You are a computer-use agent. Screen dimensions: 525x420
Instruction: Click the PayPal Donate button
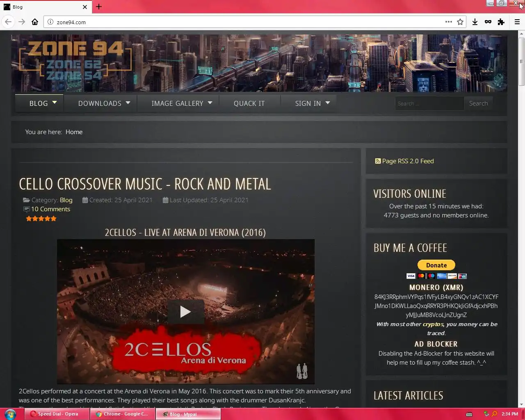coord(436,265)
